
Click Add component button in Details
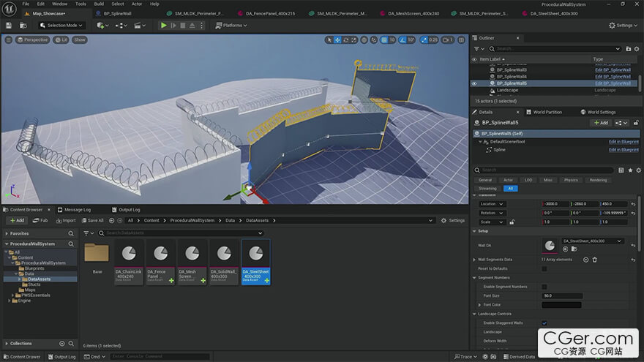[x=601, y=123]
